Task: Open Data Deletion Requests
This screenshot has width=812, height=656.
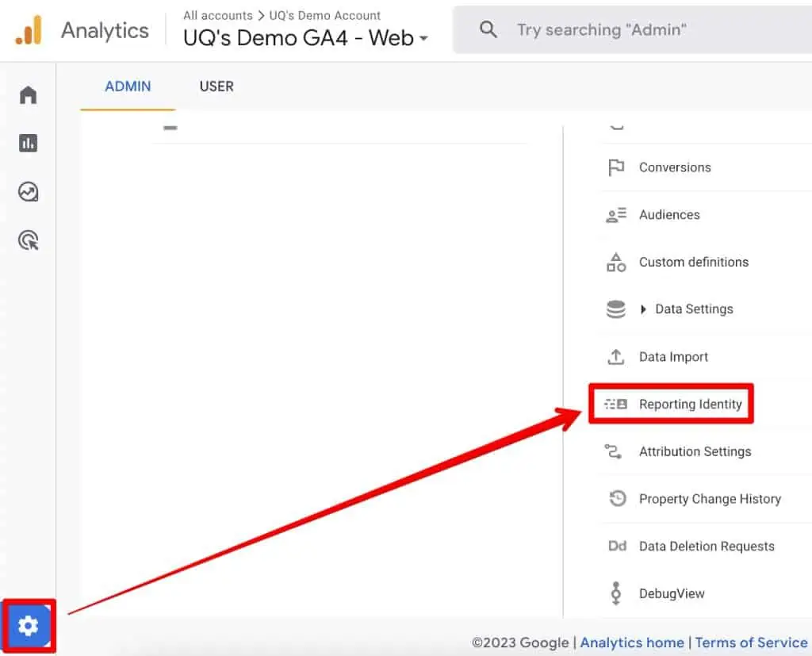Action: tap(707, 546)
